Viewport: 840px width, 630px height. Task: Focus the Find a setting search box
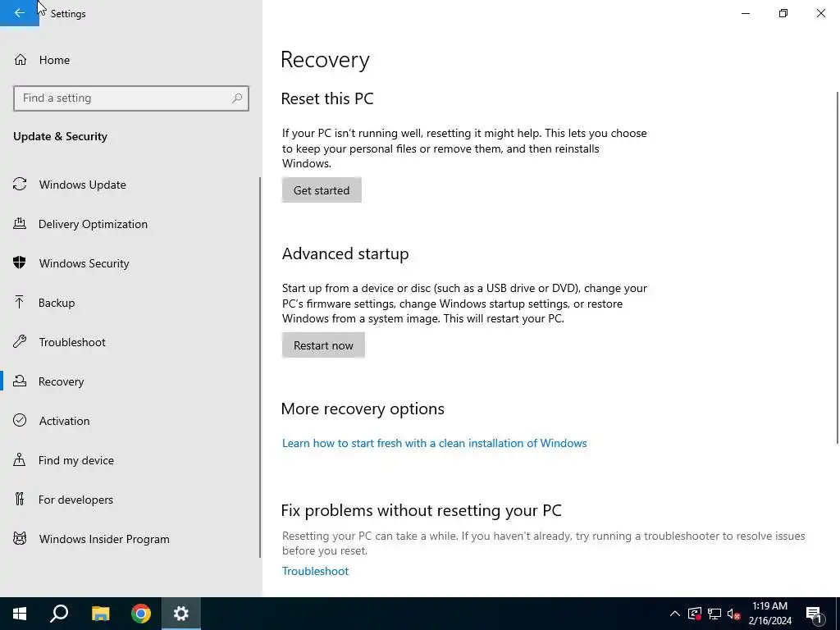coord(131,98)
